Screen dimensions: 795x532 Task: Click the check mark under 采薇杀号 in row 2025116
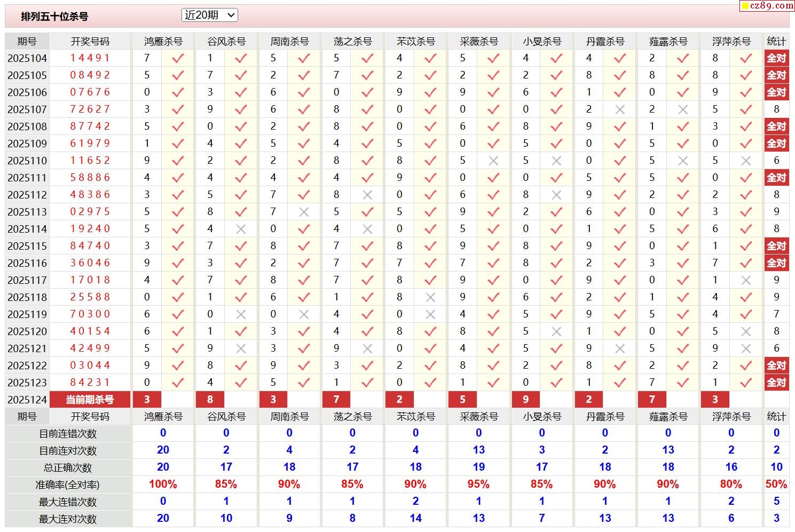point(493,263)
